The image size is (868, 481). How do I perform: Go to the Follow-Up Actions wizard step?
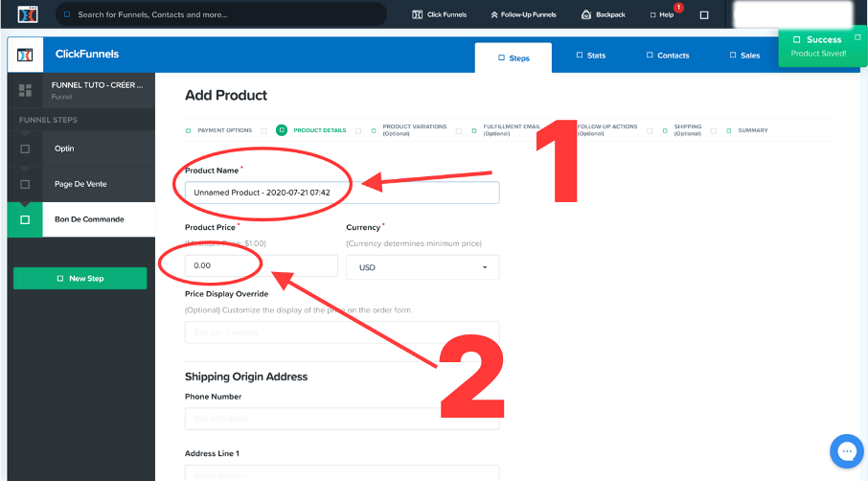click(x=607, y=130)
